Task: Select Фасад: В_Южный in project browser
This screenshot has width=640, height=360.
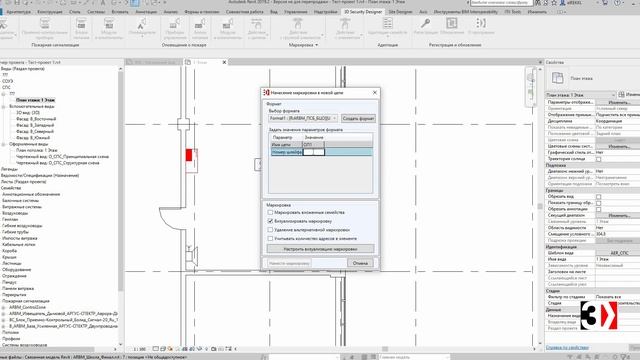Action: tap(33, 138)
